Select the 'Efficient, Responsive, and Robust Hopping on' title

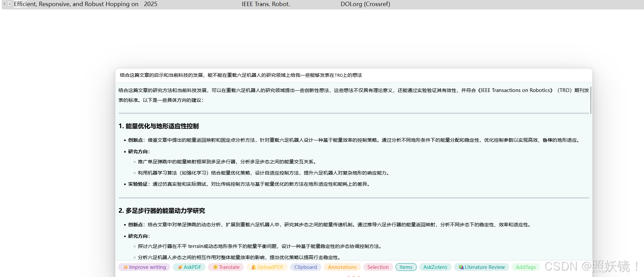(76, 4)
